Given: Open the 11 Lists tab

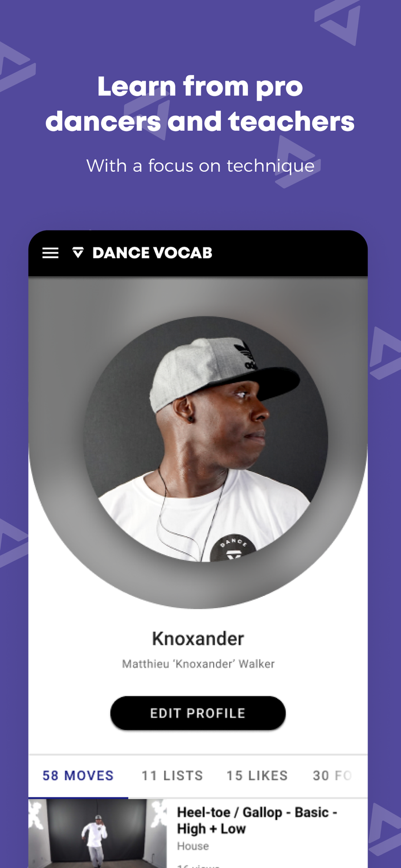Looking at the screenshot, I should tap(172, 776).
